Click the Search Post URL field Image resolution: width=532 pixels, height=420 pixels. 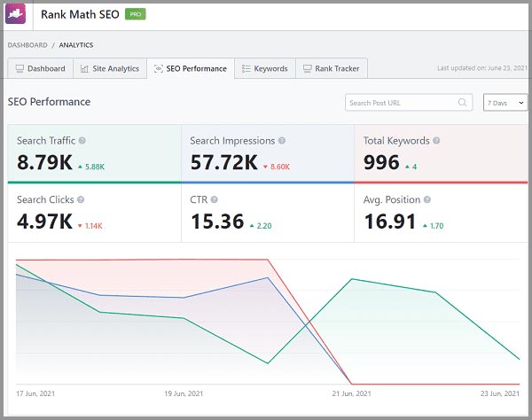409,103
